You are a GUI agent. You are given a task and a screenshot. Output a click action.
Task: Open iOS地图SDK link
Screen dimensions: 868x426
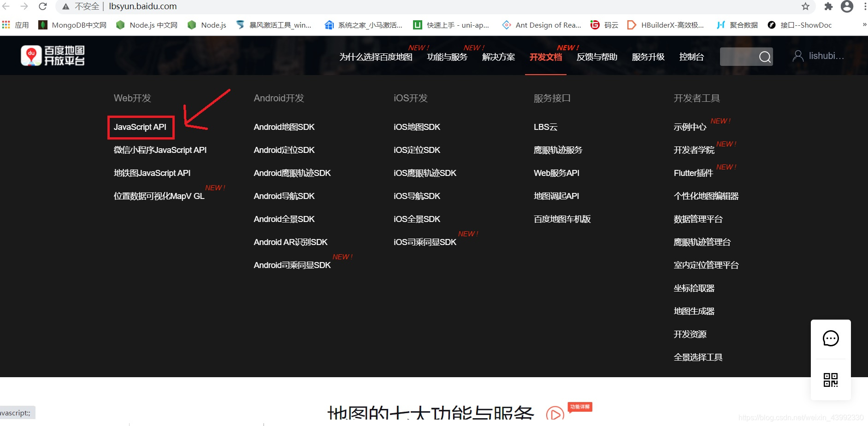(417, 127)
